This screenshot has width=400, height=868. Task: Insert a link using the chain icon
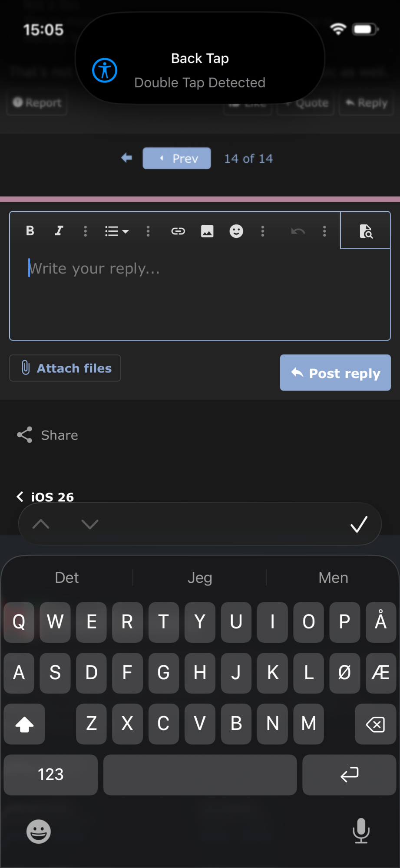click(178, 231)
